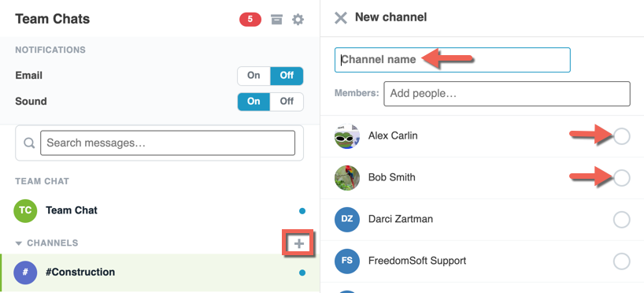Viewport: 644px width, 293px height.
Task: Click Alex Carlin's profile picture
Action: (x=347, y=136)
